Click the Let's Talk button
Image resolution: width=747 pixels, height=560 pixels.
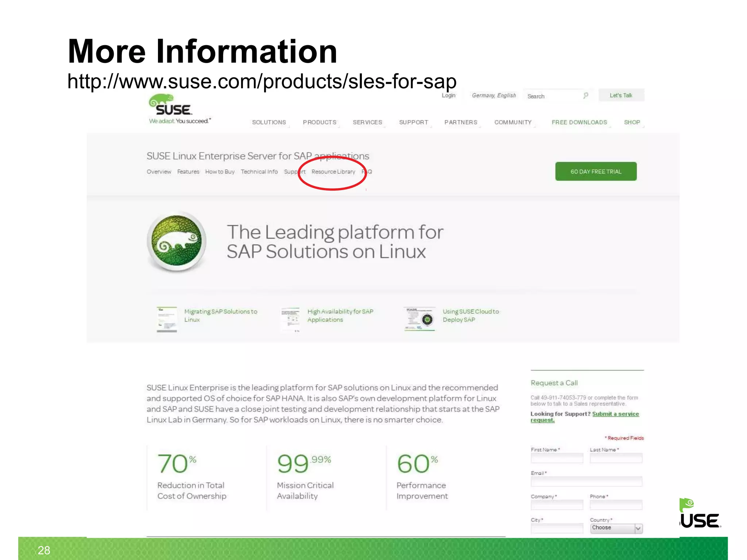pyautogui.click(x=621, y=95)
